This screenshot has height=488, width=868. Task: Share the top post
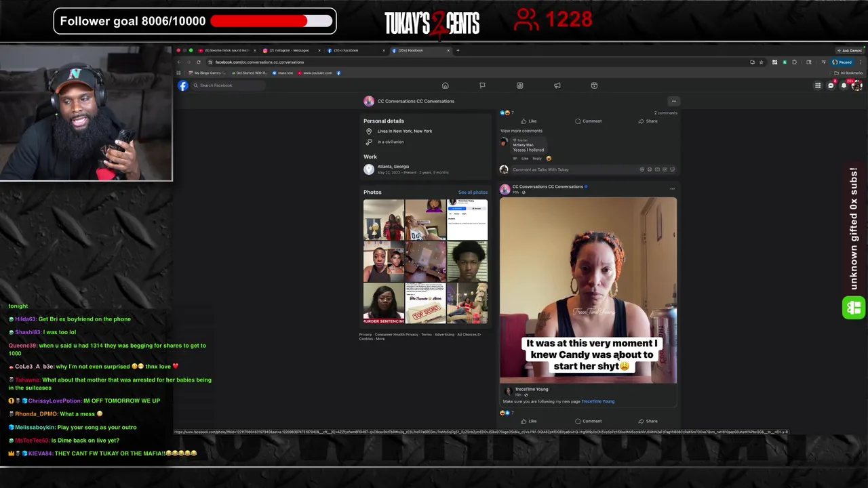click(x=648, y=121)
